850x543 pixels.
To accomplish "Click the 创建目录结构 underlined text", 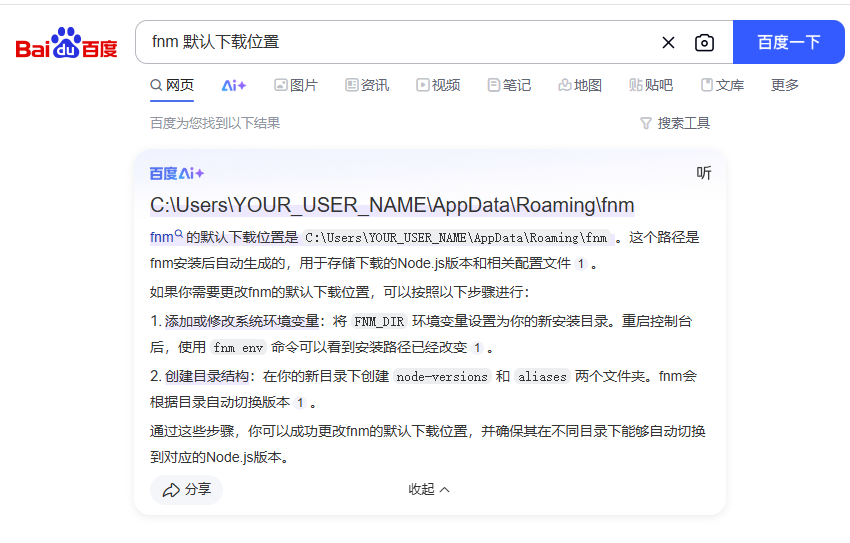I will point(207,376).
